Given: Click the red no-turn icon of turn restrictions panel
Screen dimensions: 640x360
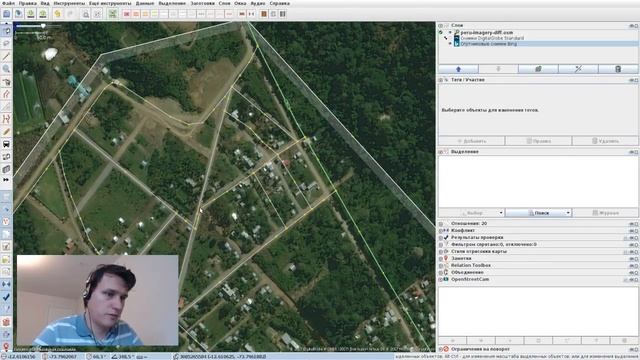Looking at the screenshot, I should [x=446, y=349].
